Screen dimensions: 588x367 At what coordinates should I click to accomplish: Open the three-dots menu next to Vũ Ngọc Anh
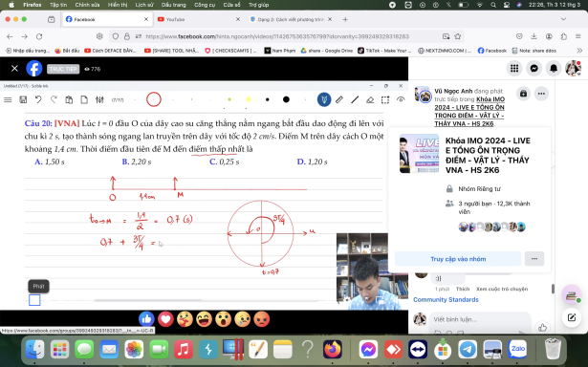point(541,94)
